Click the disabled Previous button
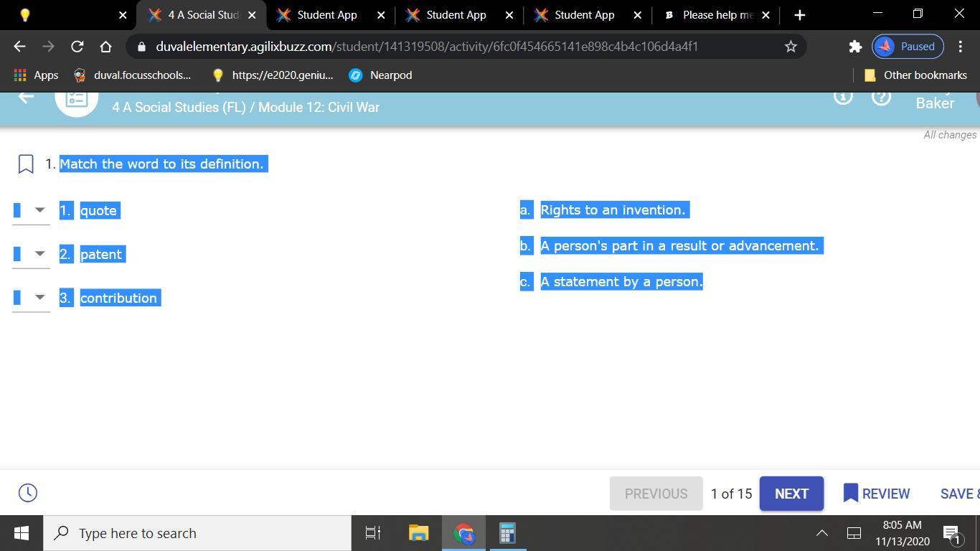This screenshot has height=551, width=980. coord(656,494)
